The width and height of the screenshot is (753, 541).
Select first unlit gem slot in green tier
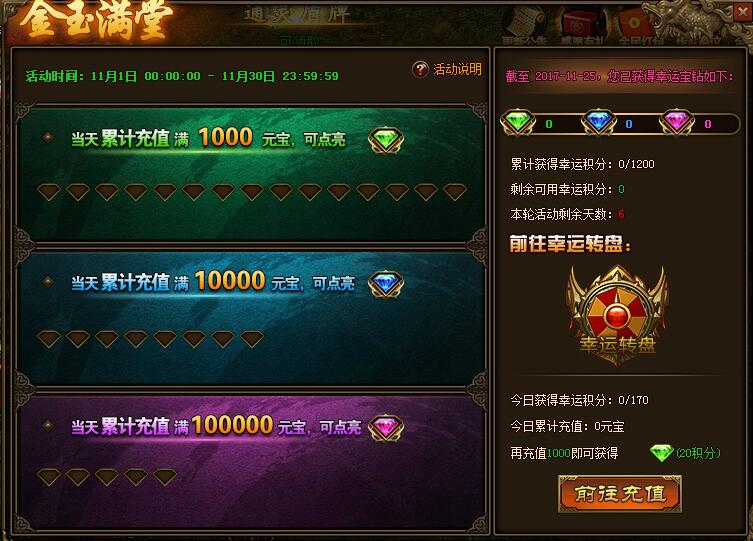point(49,192)
